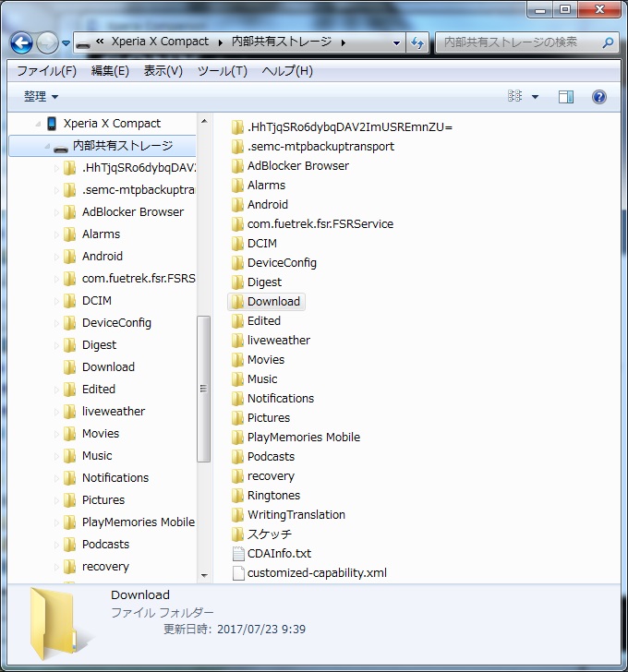Click the Xperia X Compact phone icon in tree
The image size is (628, 672).
pos(52,124)
